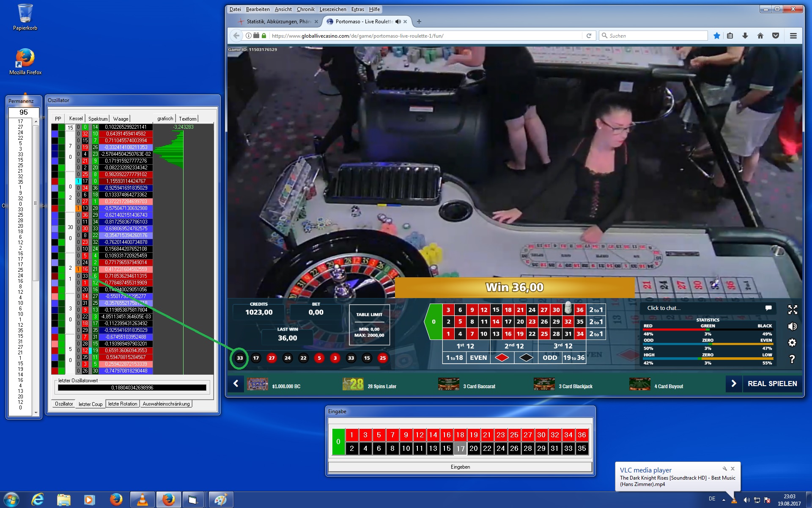Select black 35 in Eingabe window
The height and width of the screenshot is (508, 812).
[x=582, y=448]
